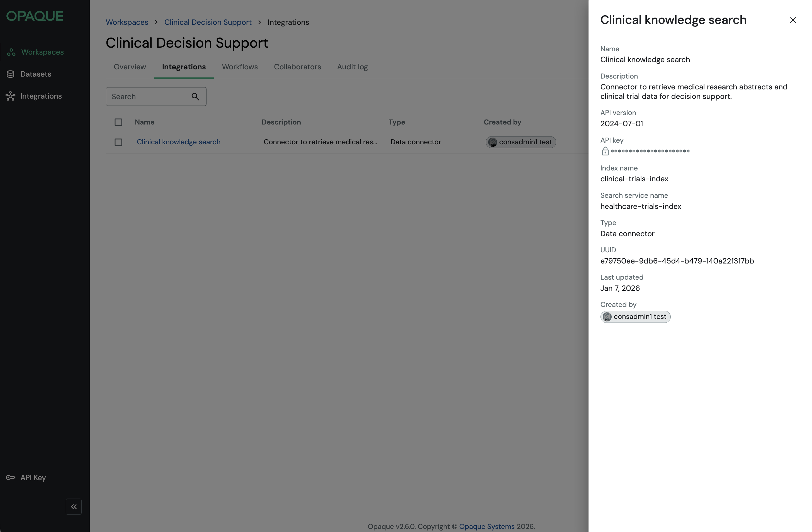Click the Datasets database icon
The height and width of the screenshot is (532, 812).
click(11, 74)
